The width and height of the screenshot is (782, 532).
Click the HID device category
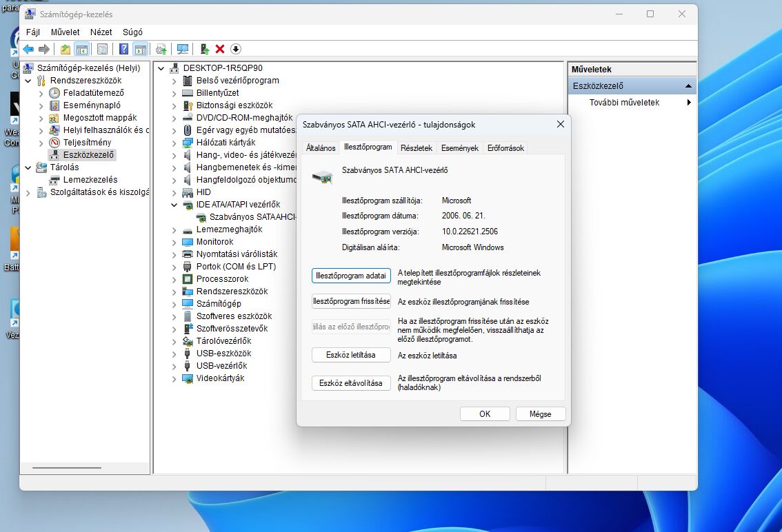pos(203,192)
